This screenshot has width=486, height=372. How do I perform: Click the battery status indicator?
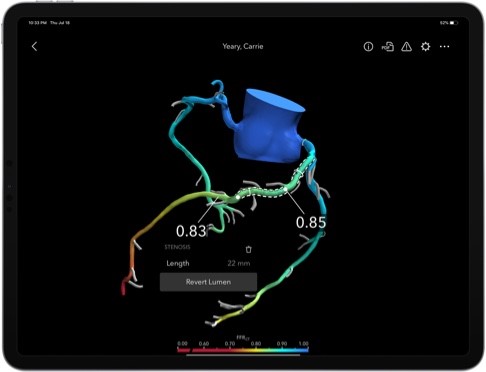(454, 23)
